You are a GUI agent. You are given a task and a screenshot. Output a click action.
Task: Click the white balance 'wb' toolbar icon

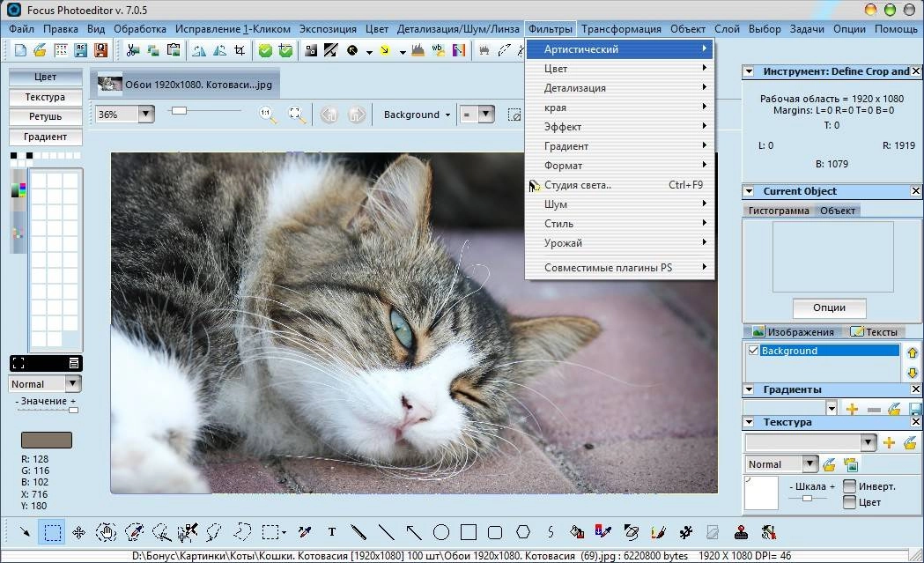(438, 51)
